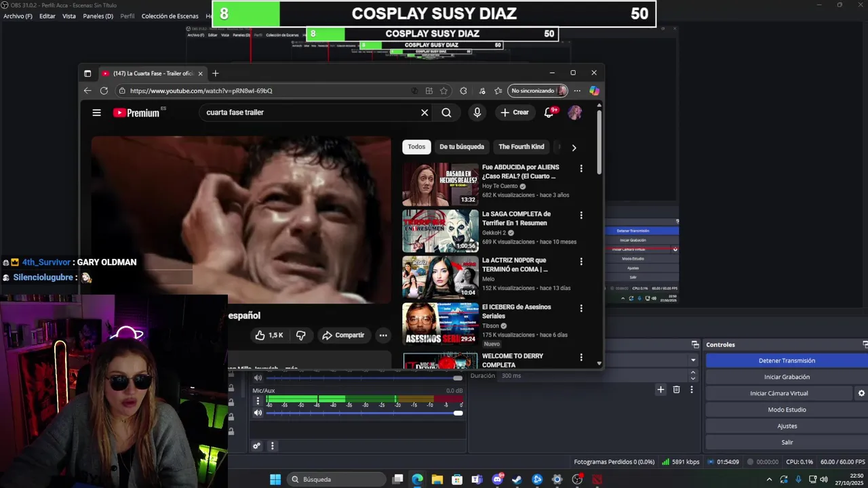Click Compartir share button
This screenshot has height=488, width=868.
point(343,335)
